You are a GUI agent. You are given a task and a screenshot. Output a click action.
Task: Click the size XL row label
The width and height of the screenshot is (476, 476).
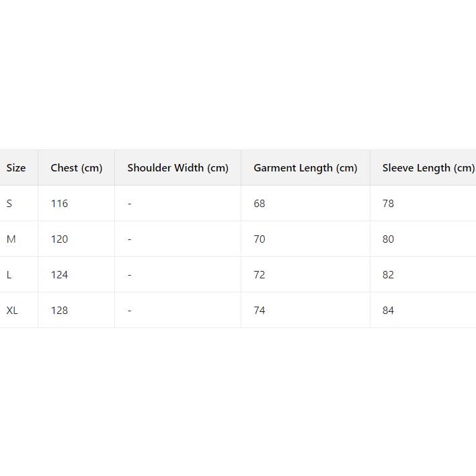(12, 311)
